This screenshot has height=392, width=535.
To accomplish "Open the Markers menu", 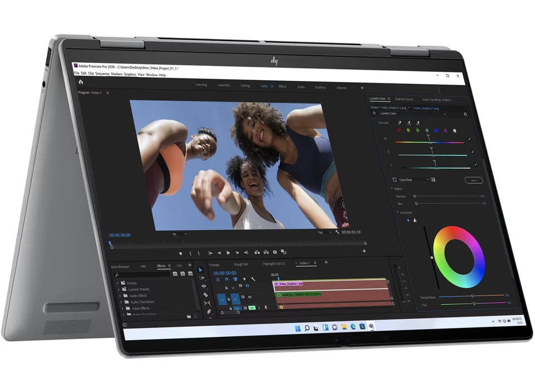I will 116,74.
